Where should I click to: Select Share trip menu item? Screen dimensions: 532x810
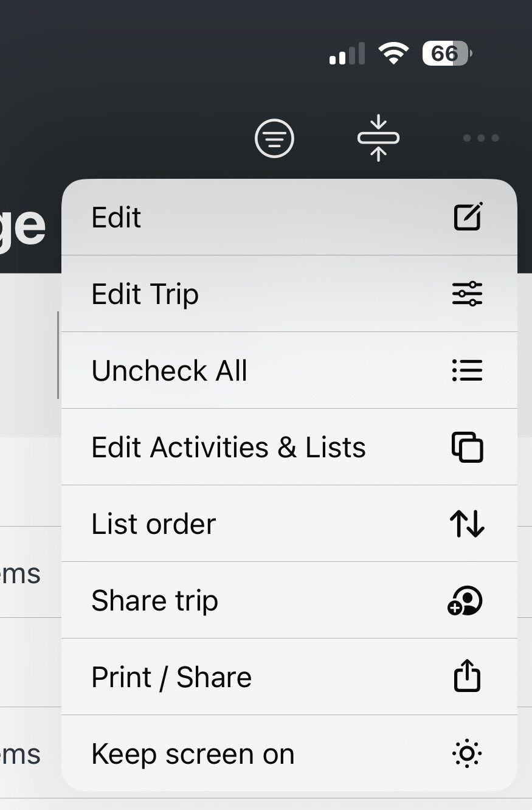tap(289, 600)
